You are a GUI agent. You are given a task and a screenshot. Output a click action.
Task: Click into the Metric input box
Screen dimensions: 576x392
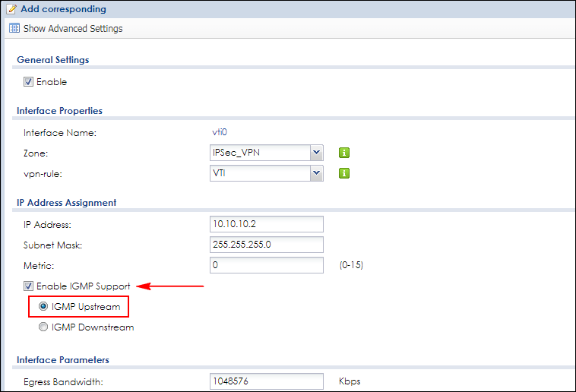[266, 265]
